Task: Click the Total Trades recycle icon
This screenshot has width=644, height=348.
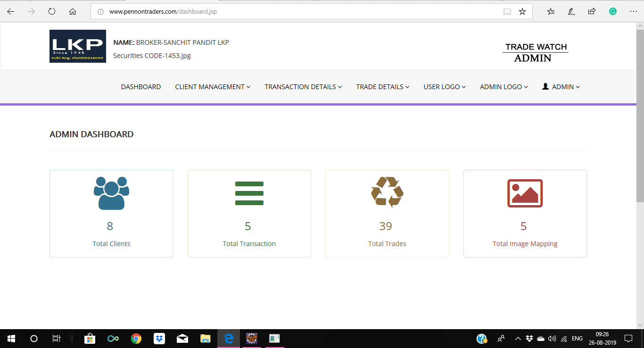Action: 387,192
